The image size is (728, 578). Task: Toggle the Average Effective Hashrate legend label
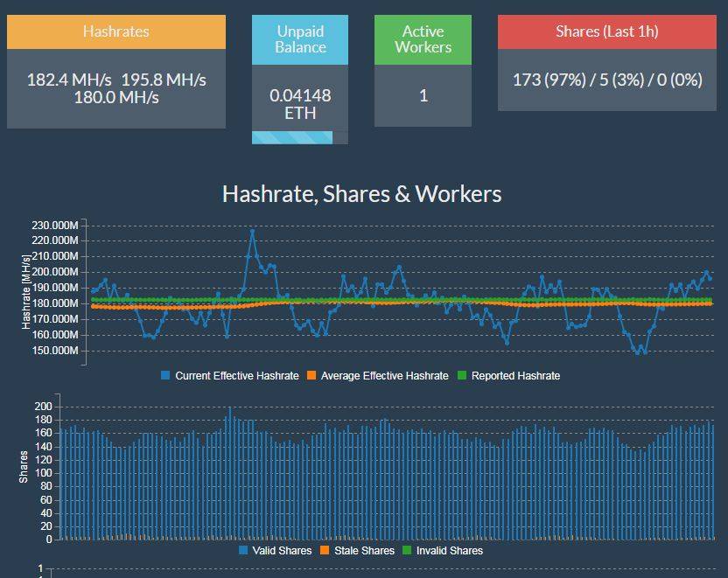click(384, 376)
